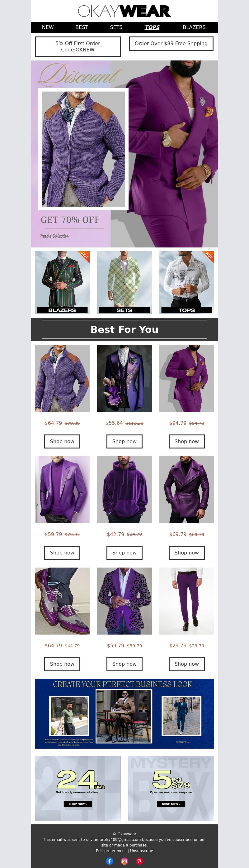The image size is (249, 868).
Task: Go to the BLAZERS navigation item
Action: point(194,27)
